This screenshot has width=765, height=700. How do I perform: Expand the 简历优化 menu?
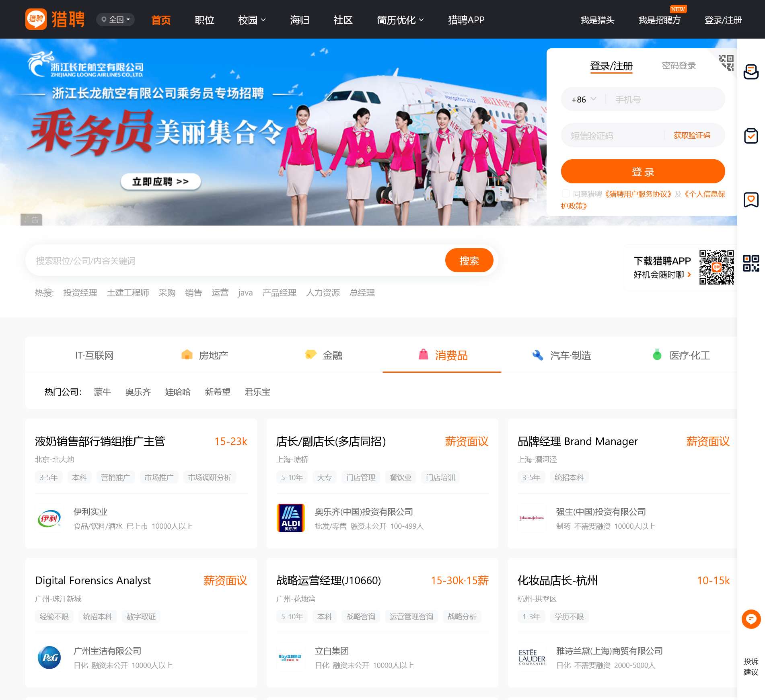400,20
